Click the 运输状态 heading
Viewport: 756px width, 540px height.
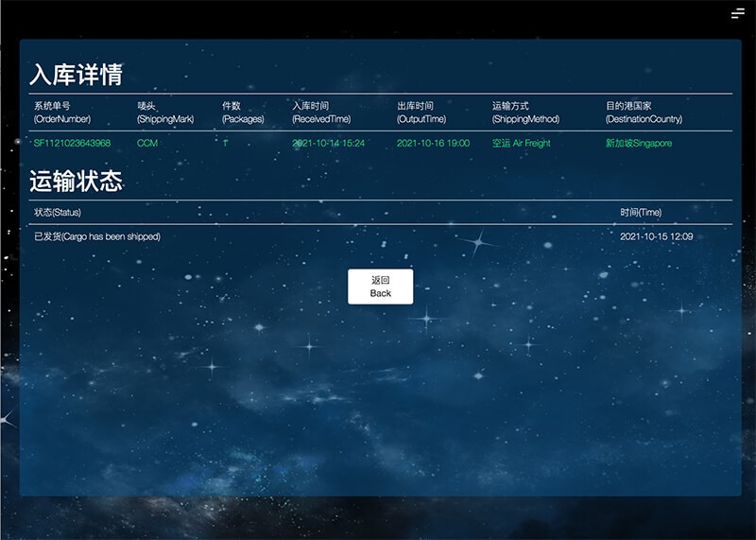click(x=77, y=182)
